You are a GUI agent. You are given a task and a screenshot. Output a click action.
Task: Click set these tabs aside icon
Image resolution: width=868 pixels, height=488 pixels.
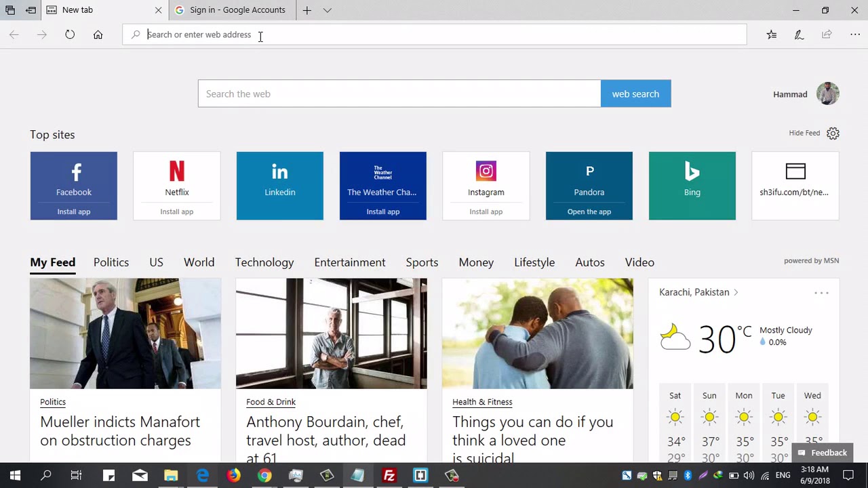coord(31,10)
